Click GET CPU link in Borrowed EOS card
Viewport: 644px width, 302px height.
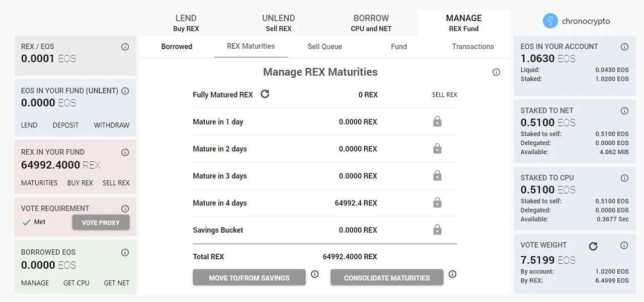point(76,283)
